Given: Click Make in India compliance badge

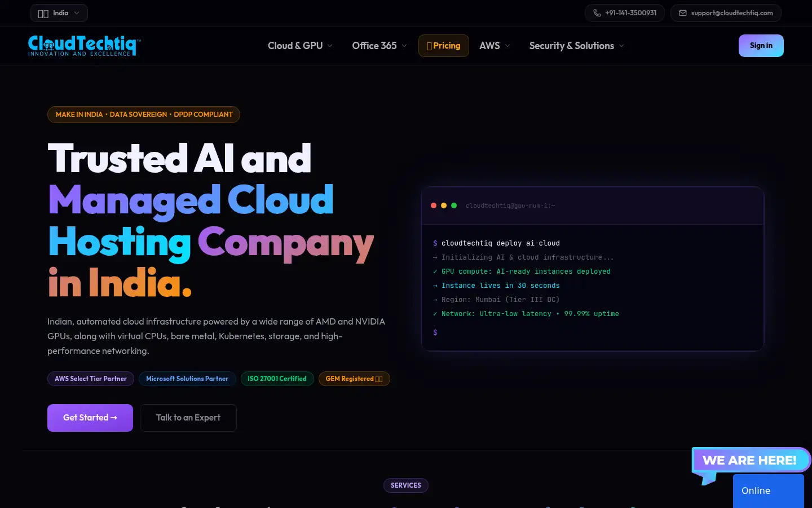Looking at the screenshot, I should (144, 115).
